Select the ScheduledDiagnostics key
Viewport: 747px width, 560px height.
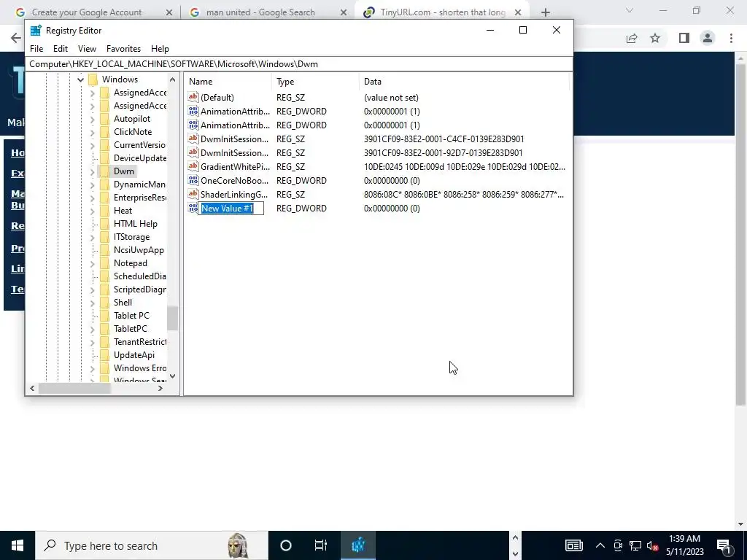[x=140, y=276]
